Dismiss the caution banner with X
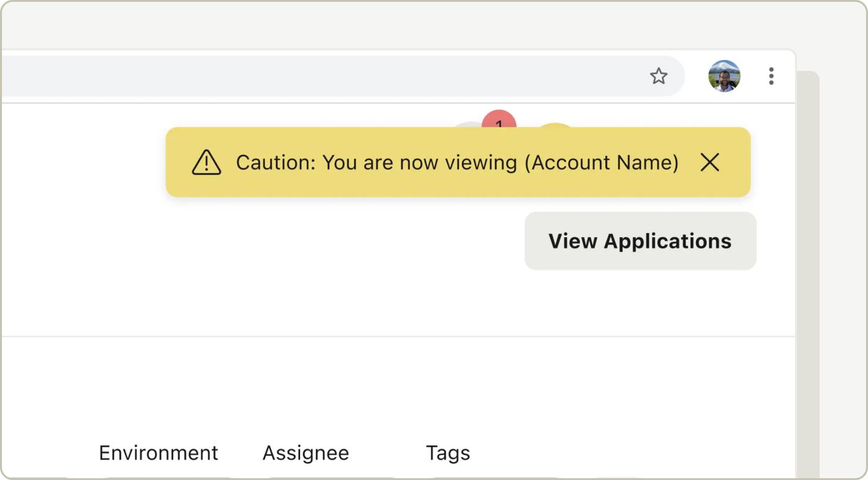The image size is (868, 480). [x=709, y=162]
